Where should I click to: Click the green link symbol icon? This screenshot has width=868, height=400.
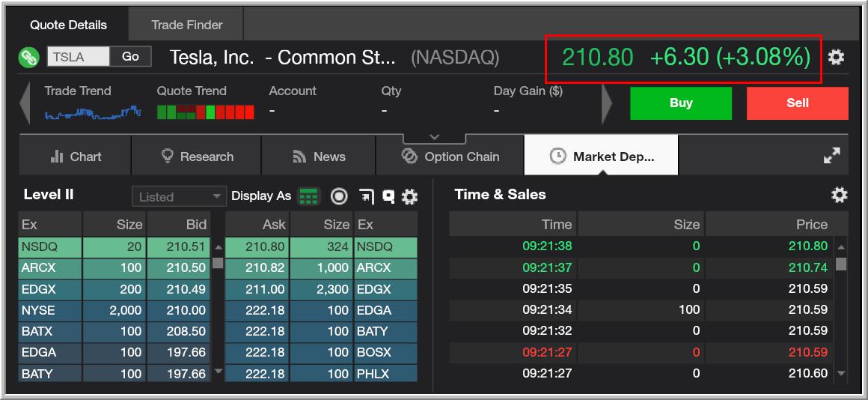28,57
